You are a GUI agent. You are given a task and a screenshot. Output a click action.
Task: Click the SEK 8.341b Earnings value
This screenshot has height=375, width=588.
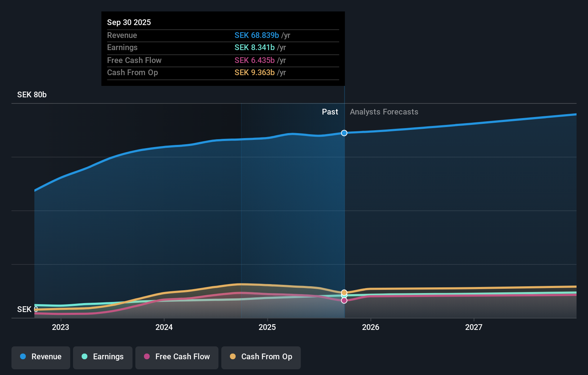click(254, 47)
